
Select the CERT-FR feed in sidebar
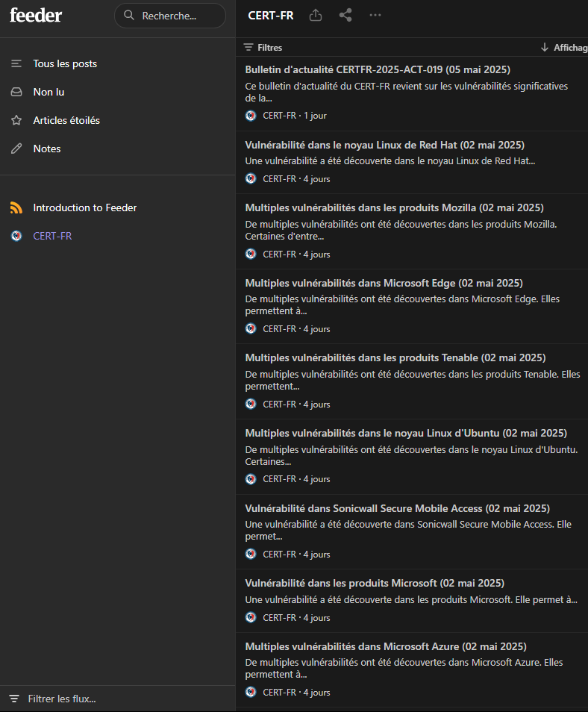point(52,236)
